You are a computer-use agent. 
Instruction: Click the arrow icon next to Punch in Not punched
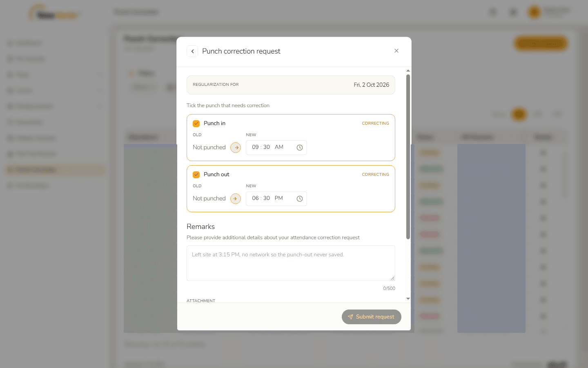(236, 148)
